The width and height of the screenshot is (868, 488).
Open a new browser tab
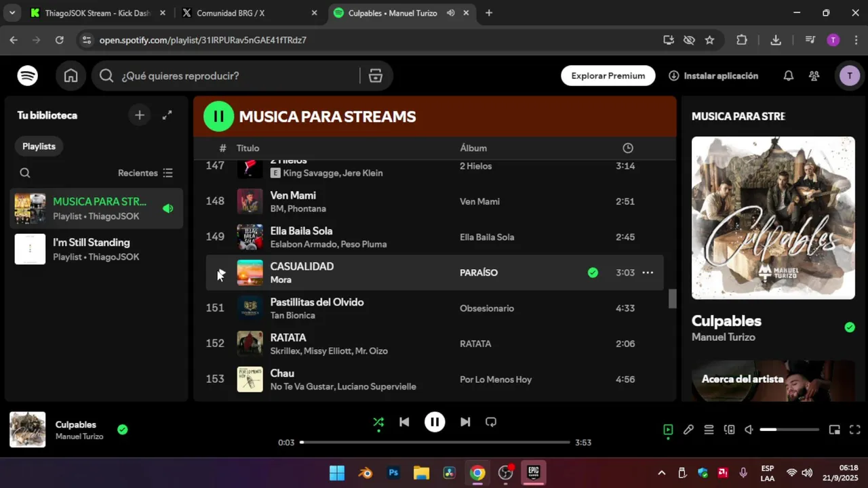[489, 13]
